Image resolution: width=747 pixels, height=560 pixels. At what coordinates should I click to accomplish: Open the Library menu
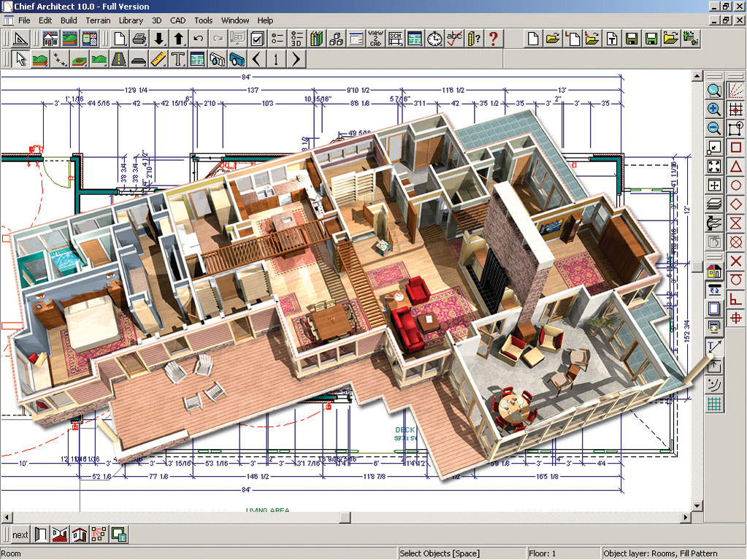[x=131, y=20]
